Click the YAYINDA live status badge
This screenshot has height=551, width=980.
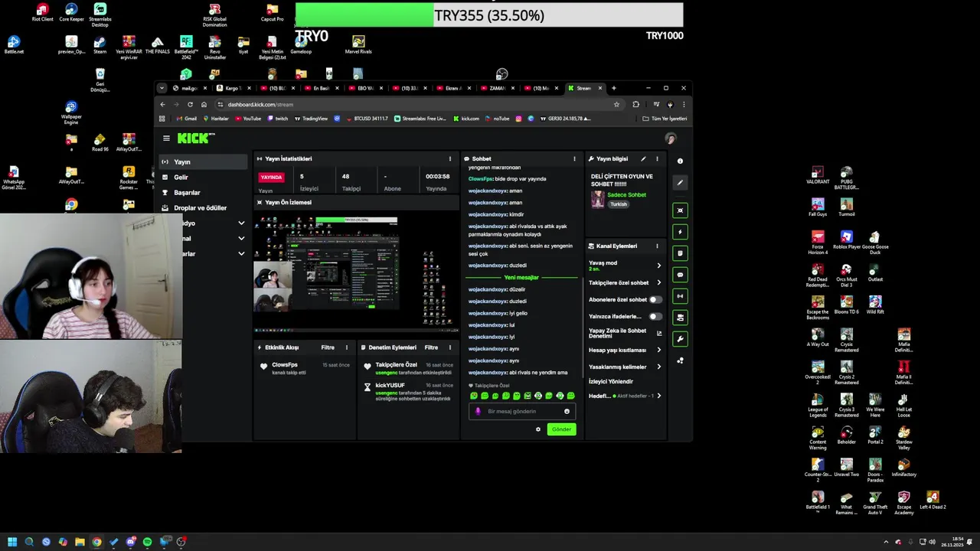click(271, 177)
